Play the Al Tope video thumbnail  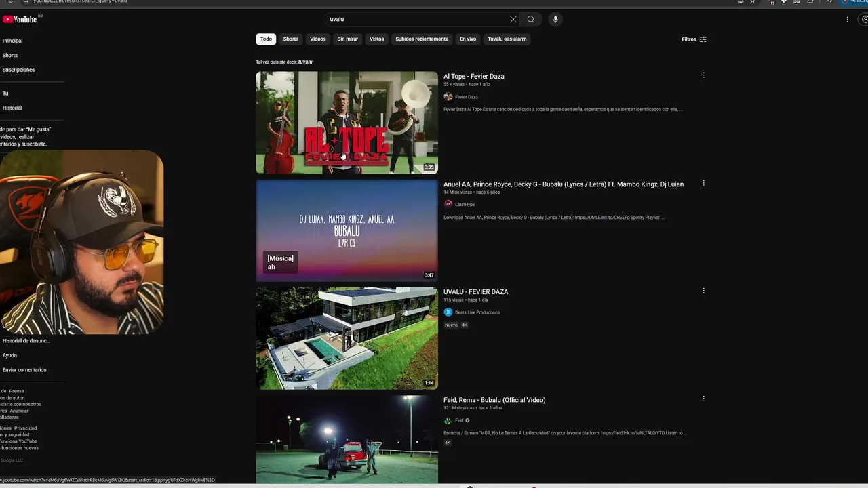click(347, 122)
